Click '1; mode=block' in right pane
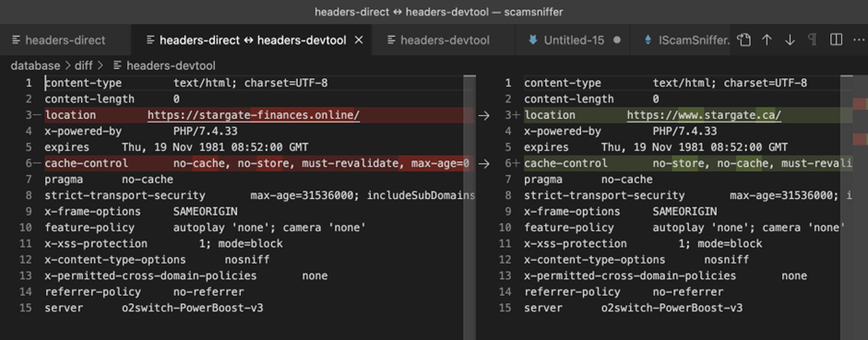The image size is (868, 340). 720,244
